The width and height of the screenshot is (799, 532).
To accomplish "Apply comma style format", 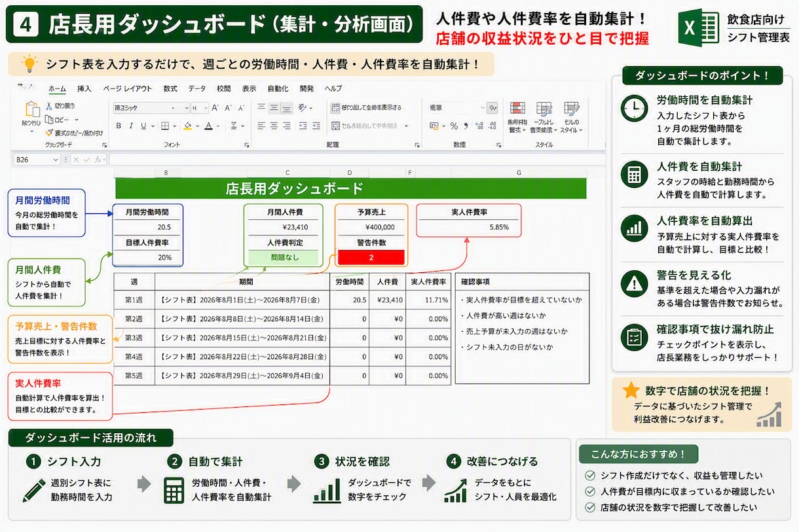I will point(466,126).
